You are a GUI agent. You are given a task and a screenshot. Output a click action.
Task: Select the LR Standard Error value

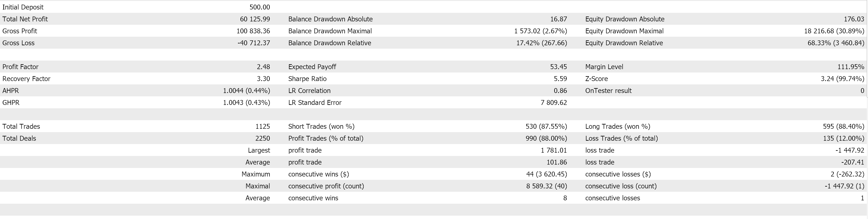coord(554,103)
